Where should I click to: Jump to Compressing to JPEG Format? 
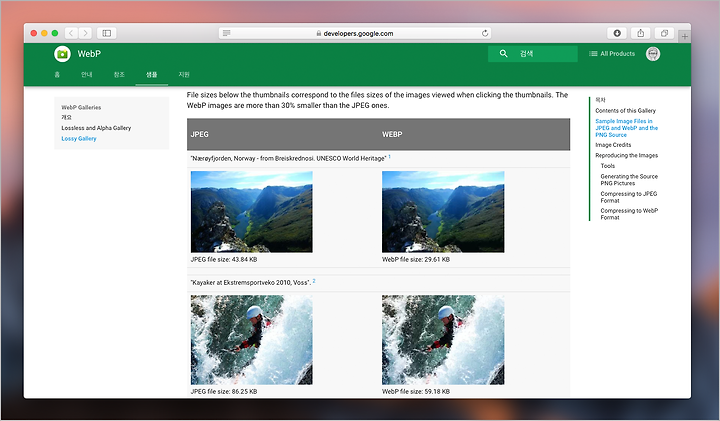[629, 197]
